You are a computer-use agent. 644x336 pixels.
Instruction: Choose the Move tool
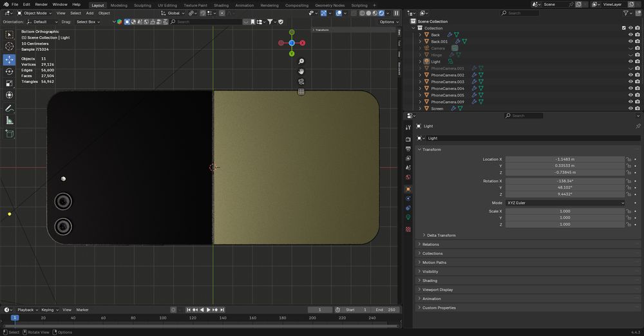(x=10, y=60)
